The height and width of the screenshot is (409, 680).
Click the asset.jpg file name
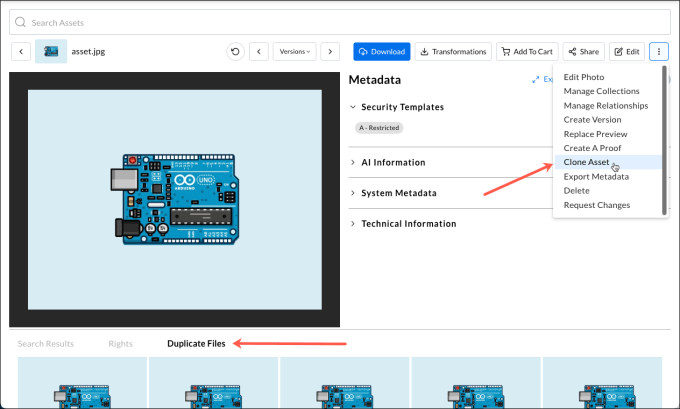pos(88,52)
